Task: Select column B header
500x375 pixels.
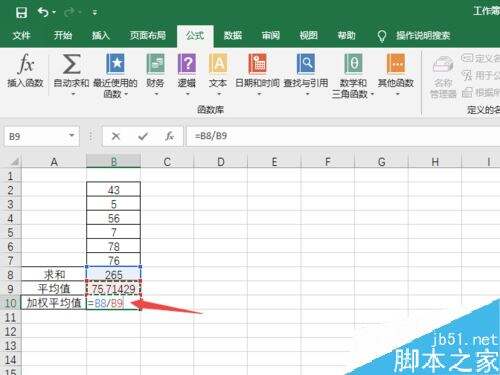Action: (x=114, y=162)
